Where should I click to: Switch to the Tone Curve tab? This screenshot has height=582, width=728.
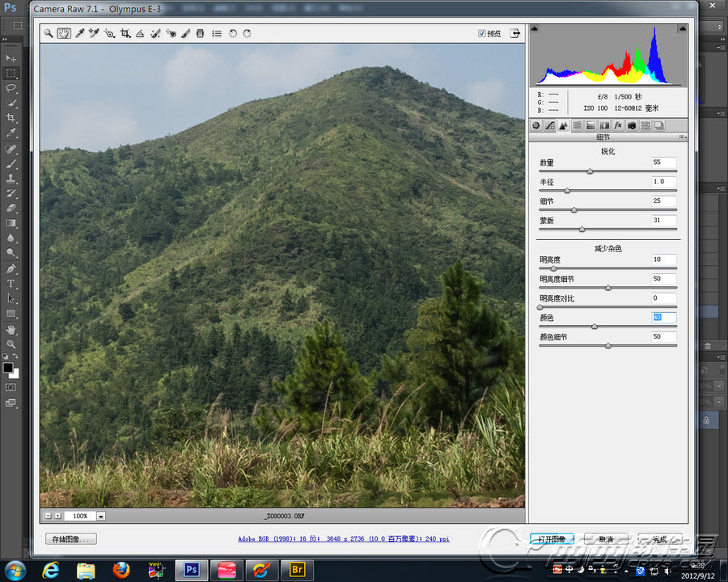coord(549,125)
